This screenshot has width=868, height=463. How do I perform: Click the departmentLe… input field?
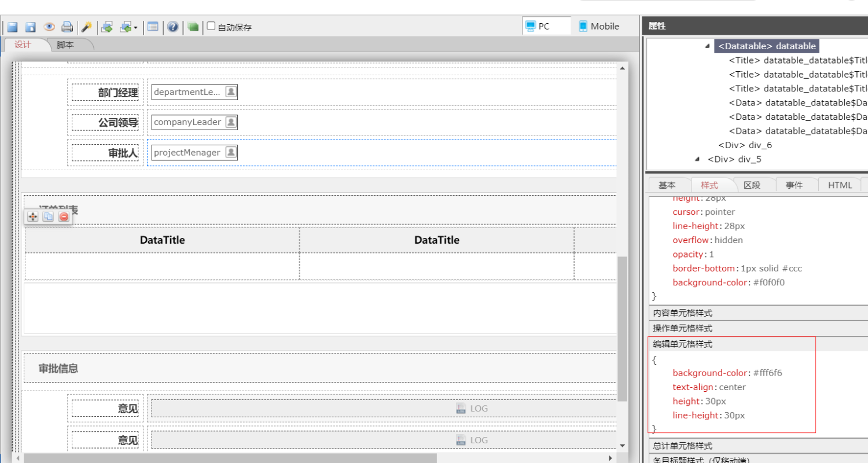[194, 91]
